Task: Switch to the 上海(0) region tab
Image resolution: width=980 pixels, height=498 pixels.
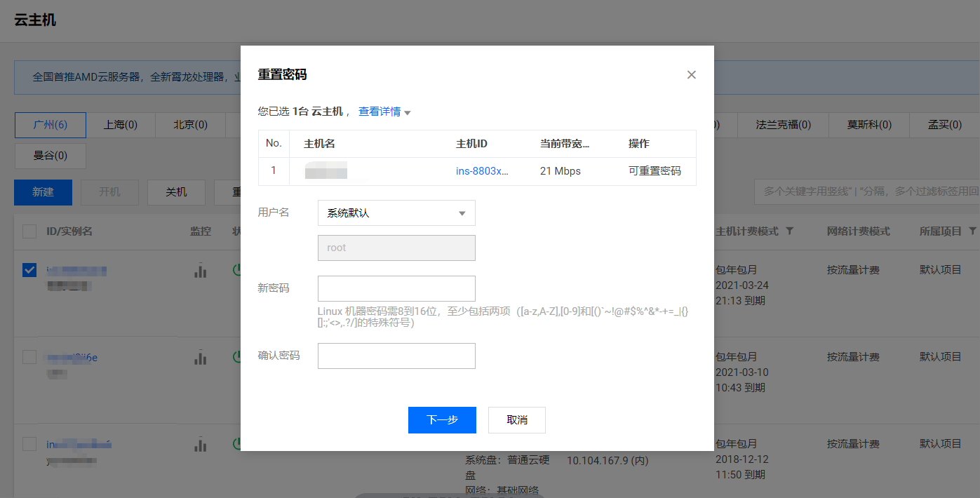Action: coord(121,125)
